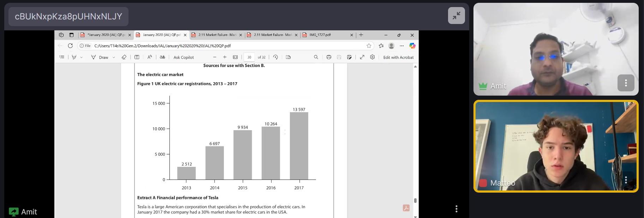
Task: Zoom in with the plus icon
Action: click(225, 57)
